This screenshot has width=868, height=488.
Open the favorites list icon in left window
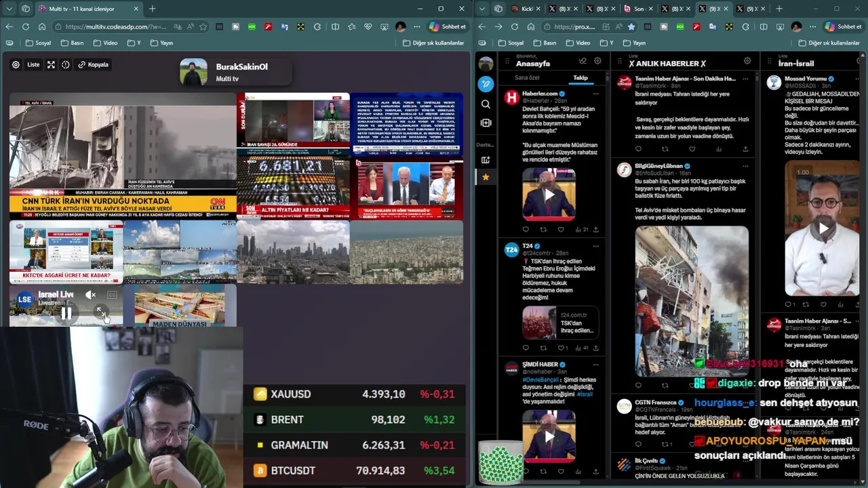pyautogui.click(x=351, y=26)
